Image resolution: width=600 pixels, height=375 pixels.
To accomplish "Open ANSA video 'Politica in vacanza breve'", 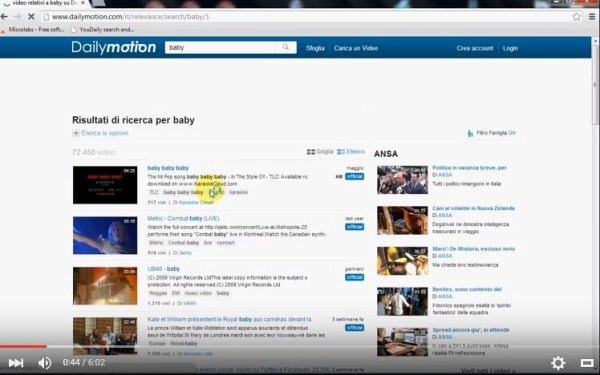I will (x=470, y=168).
